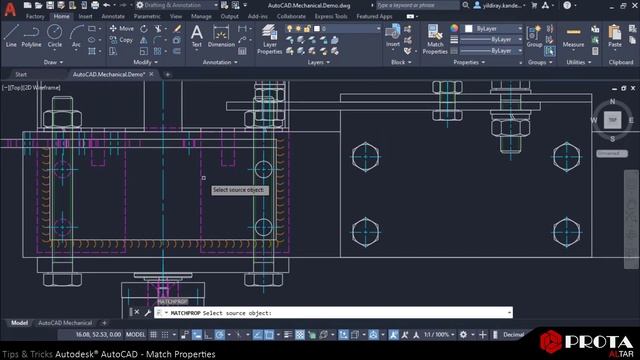Viewport: 640px width, 360px height.
Task: Open the layer selection dropdown
Action: pyautogui.click(x=333, y=29)
